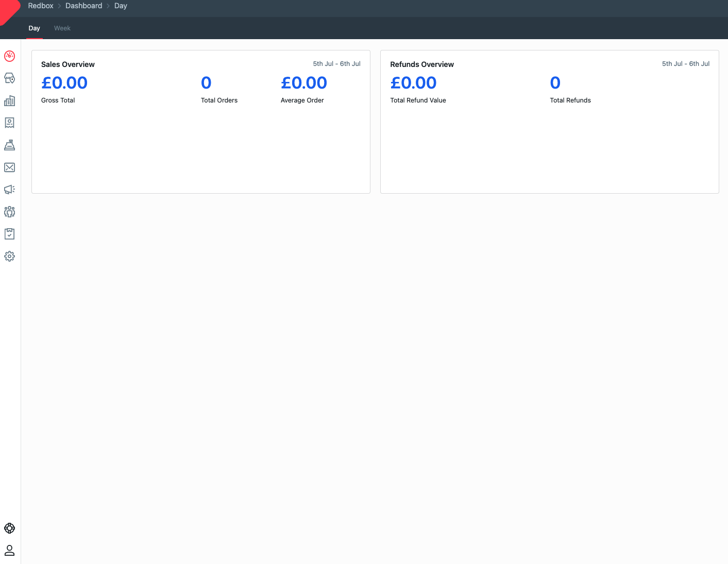Open the orders clipboard icon
Viewport: 728px width, 564px height.
(9, 234)
